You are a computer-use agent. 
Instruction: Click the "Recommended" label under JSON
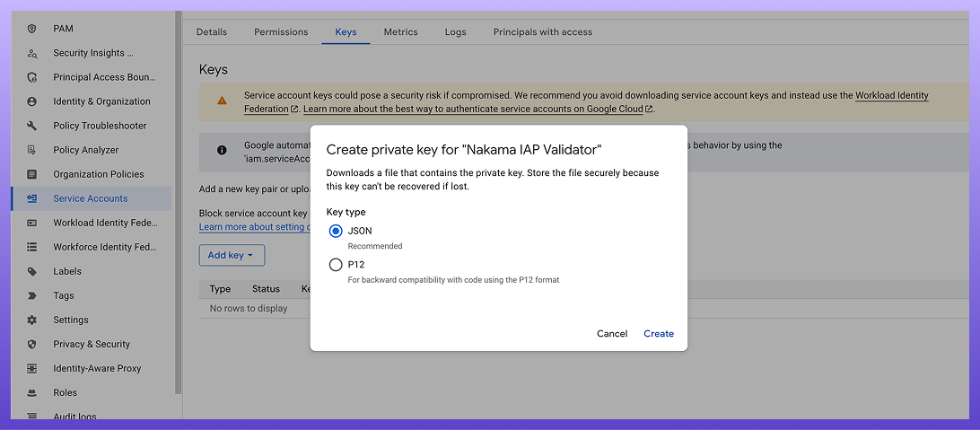[375, 246]
